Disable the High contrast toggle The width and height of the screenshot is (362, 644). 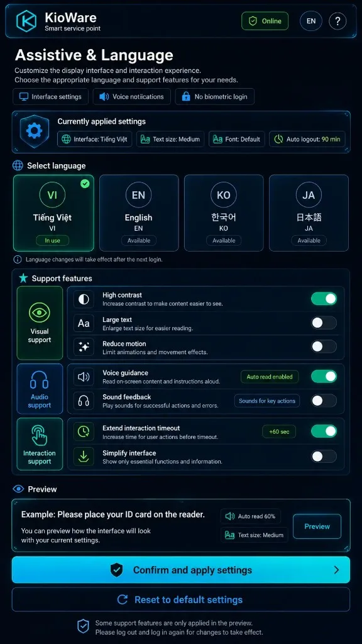[x=324, y=299]
